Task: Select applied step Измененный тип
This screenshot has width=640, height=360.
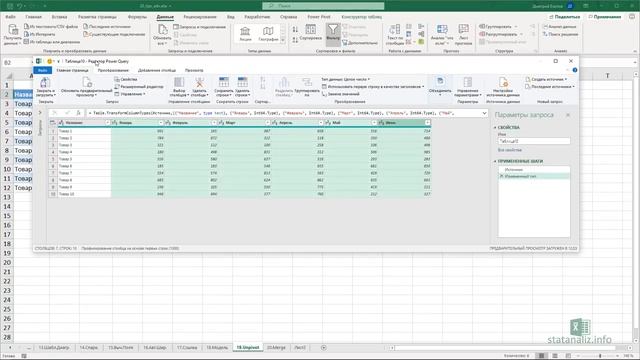Action: click(534, 176)
